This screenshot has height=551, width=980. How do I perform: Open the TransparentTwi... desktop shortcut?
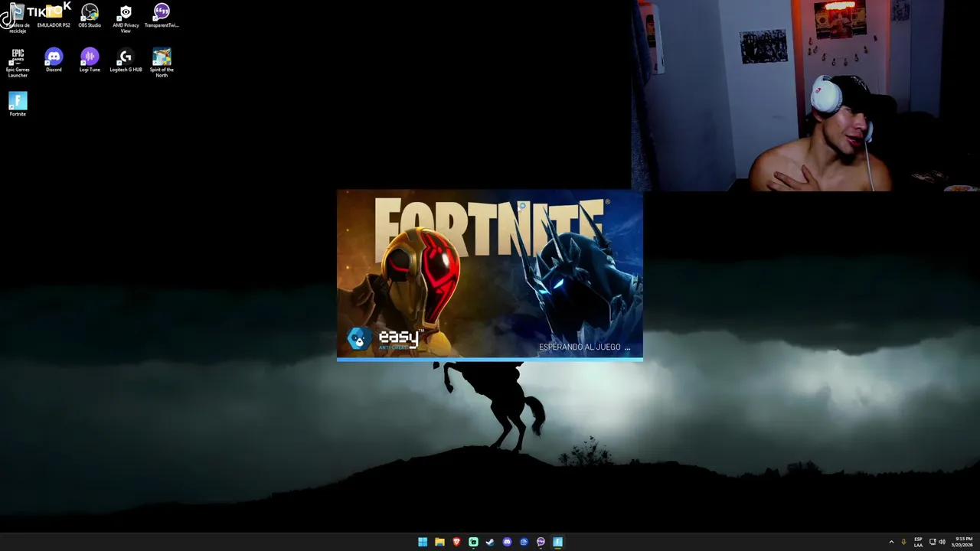[162, 16]
